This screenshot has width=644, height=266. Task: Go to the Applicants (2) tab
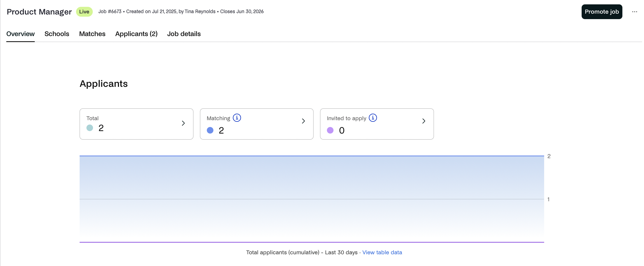click(x=136, y=34)
